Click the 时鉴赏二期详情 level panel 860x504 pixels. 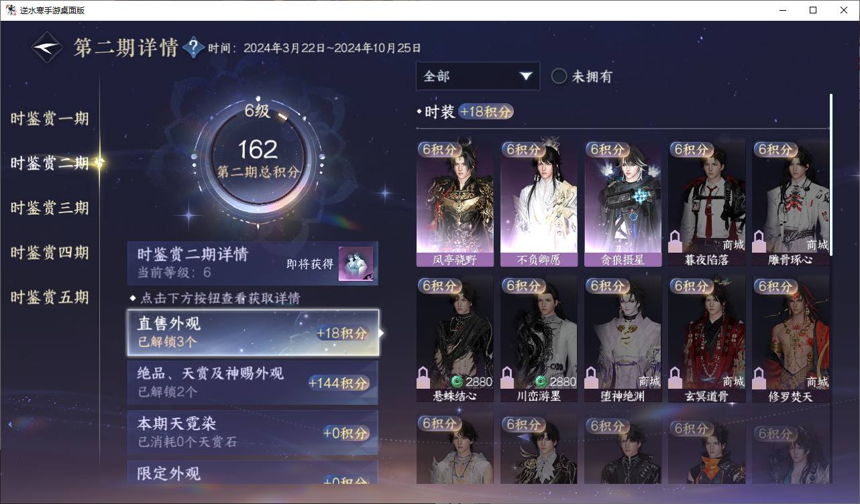[253, 263]
